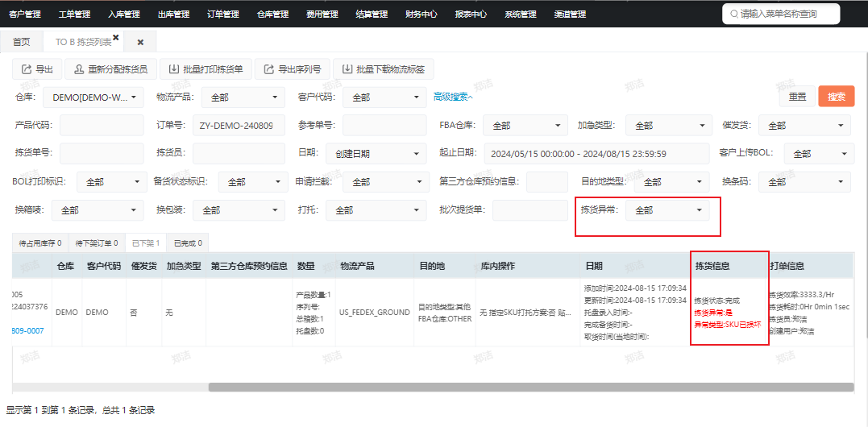Screen dimensions: 868x427
Task: Click the 异常类型:SKU已损坏 text
Action: (x=728, y=325)
